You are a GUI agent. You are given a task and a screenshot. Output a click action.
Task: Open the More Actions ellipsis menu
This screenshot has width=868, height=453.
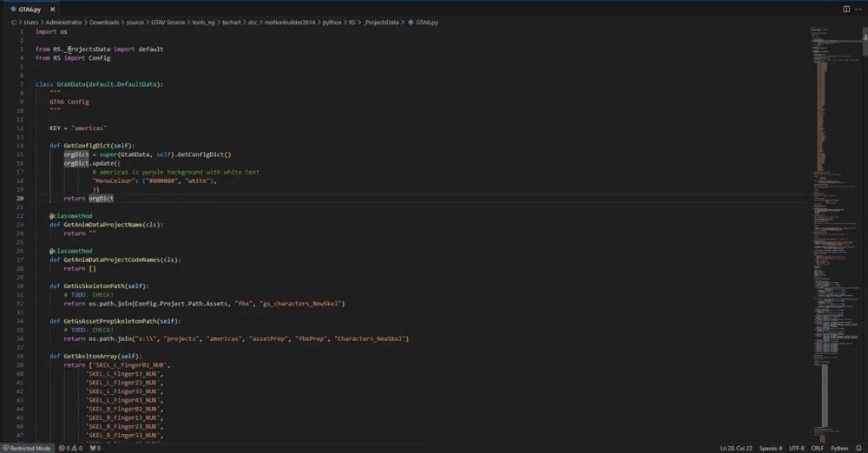858,9
